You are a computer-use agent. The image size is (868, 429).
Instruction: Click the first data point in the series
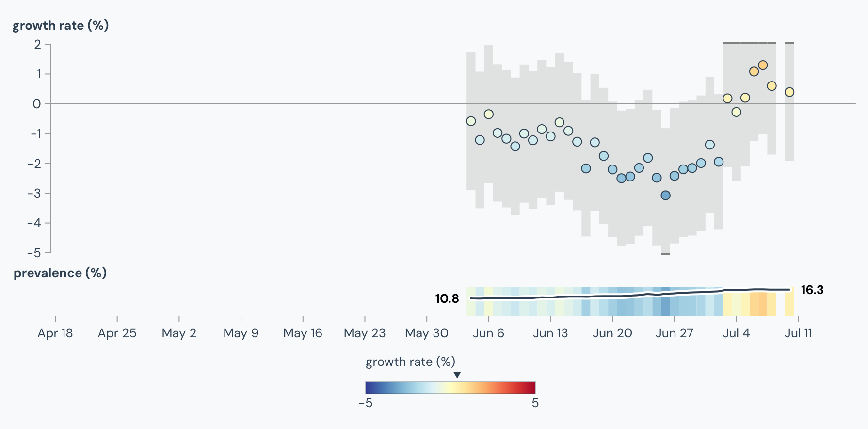[x=471, y=121]
